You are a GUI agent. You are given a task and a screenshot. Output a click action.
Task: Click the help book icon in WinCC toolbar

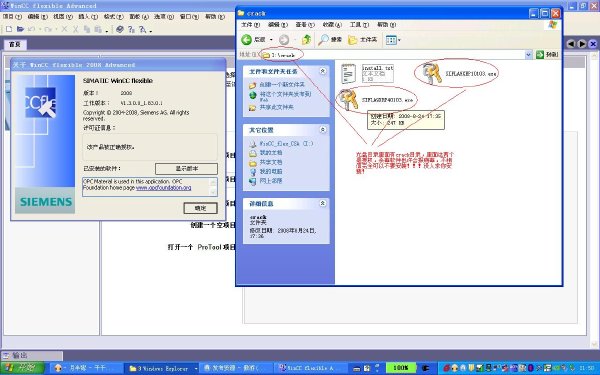120,29
